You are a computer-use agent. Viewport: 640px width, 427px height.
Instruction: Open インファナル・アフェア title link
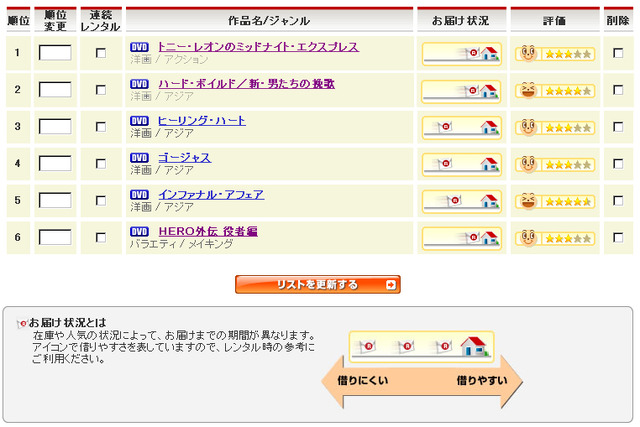(x=211, y=195)
